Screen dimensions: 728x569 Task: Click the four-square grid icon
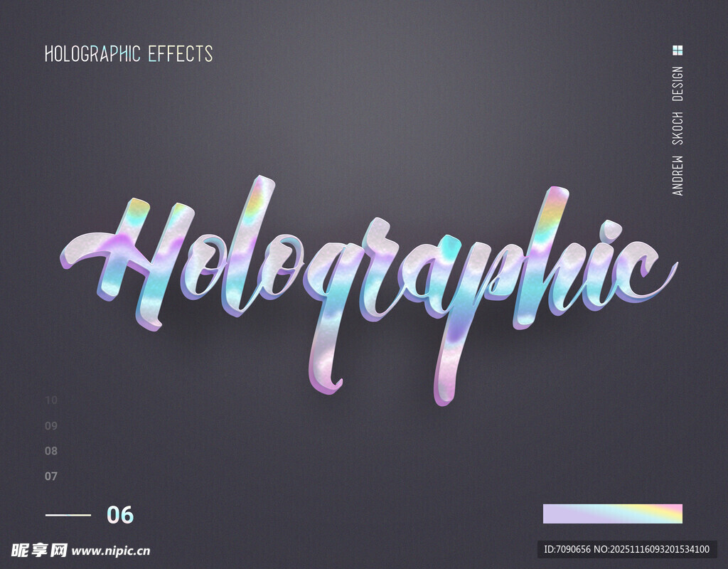pyautogui.click(x=678, y=50)
